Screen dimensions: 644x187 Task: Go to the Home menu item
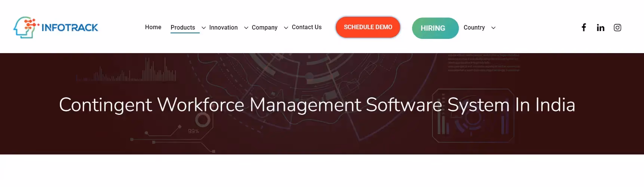(153, 27)
